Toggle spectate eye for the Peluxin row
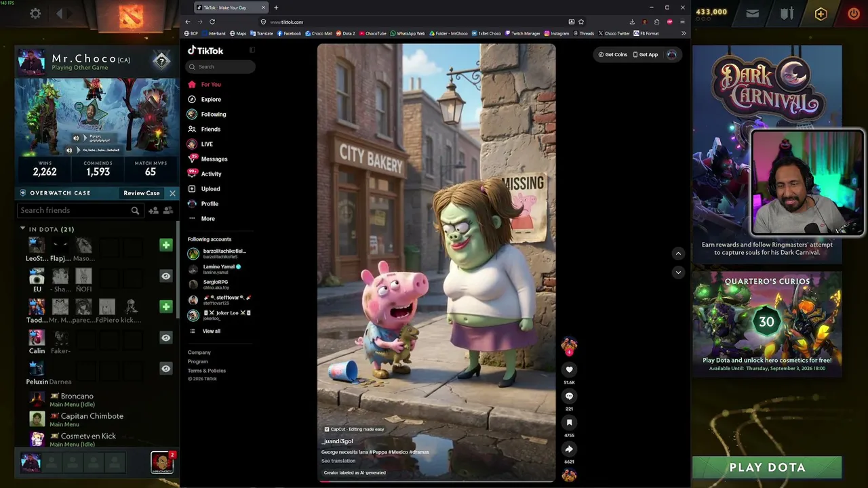868x488 pixels. tap(166, 368)
